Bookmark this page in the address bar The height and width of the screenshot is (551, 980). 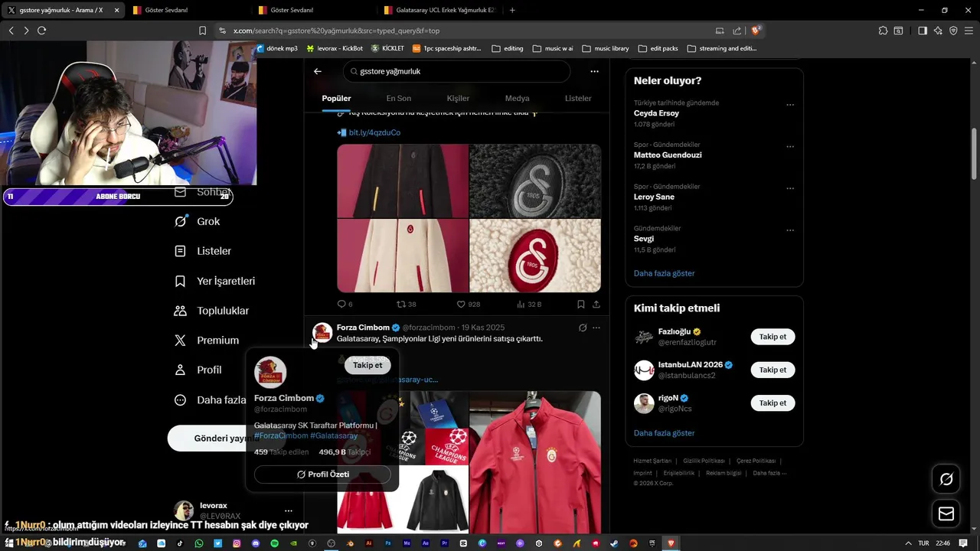(202, 31)
